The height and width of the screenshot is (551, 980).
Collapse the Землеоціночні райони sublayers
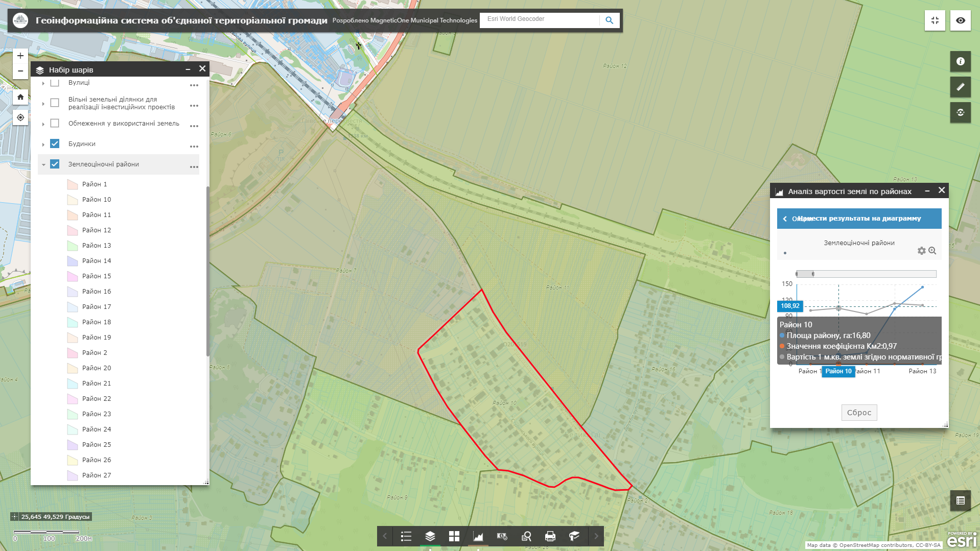click(x=43, y=164)
